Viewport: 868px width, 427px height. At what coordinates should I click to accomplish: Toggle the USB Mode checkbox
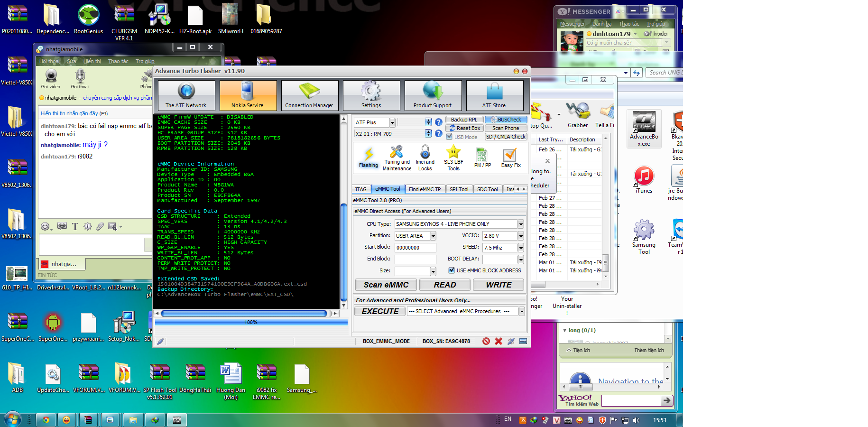449,137
